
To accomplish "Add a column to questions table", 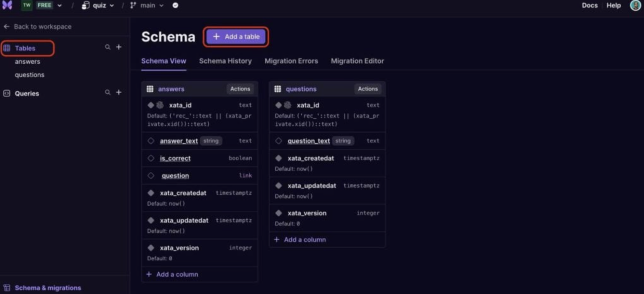I will (300, 240).
